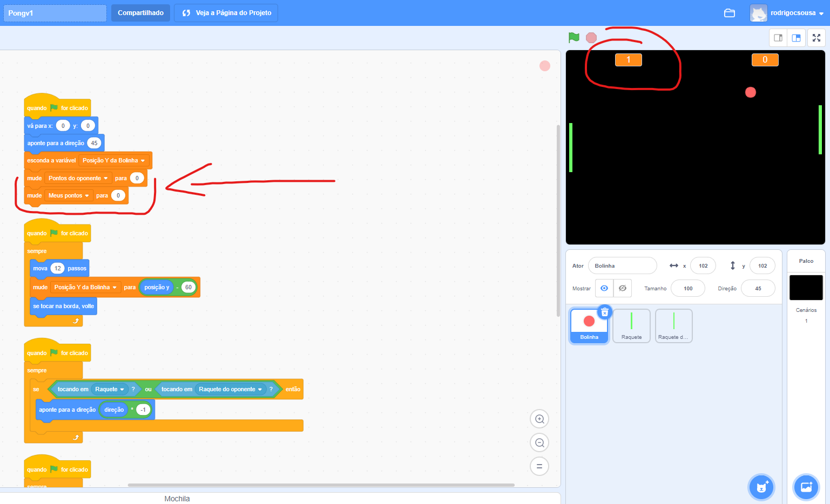Viewport: 830px width, 504px height.
Task: Zoom in on the code workspace
Action: coord(539,419)
